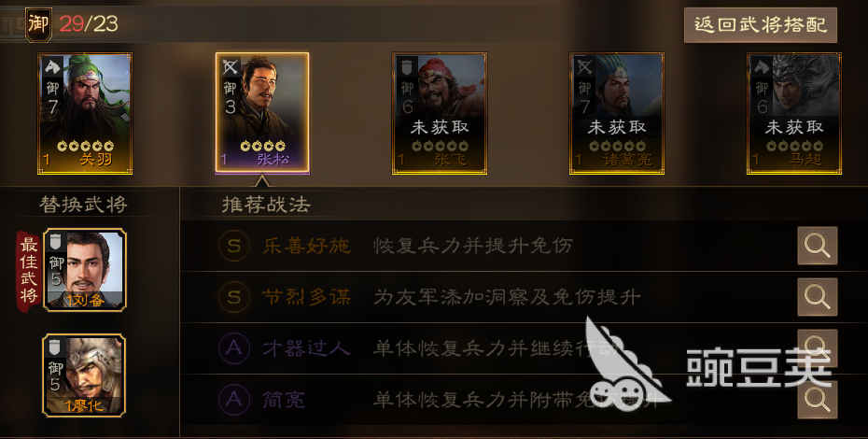Select the unobtained 诸葛亮 card
Screen dimensions: 868x439
(617, 114)
